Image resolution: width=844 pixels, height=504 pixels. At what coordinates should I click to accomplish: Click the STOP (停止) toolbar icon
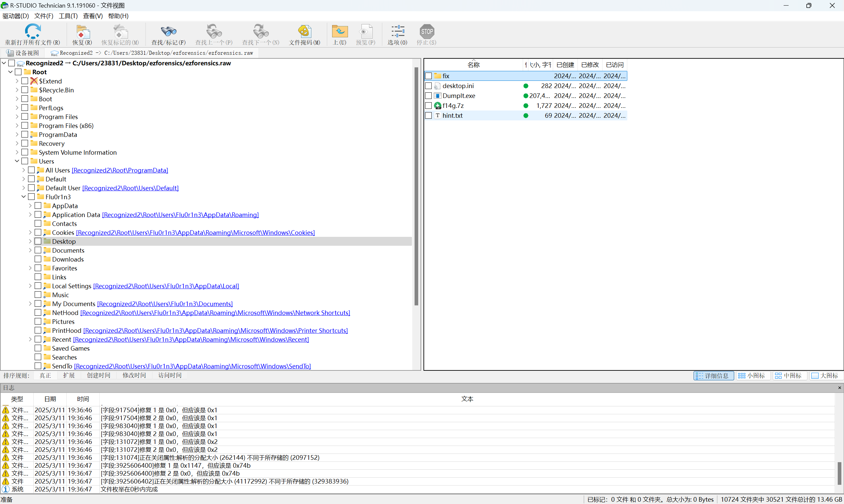click(427, 31)
